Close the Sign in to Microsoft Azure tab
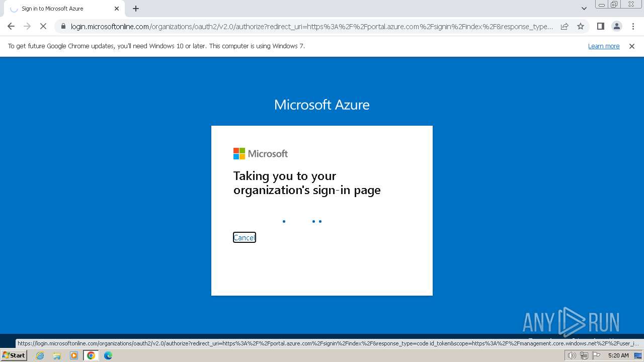Image resolution: width=644 pixels, height=362 pixels. tap(117, 9)
